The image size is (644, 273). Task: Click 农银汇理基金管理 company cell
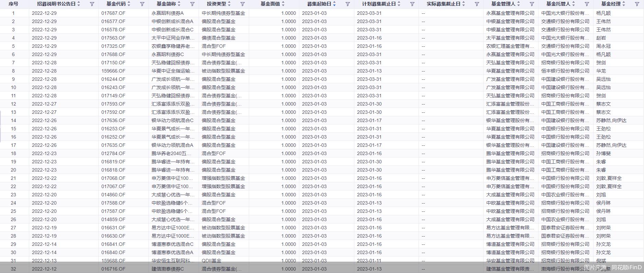click(x=510, y=46)
